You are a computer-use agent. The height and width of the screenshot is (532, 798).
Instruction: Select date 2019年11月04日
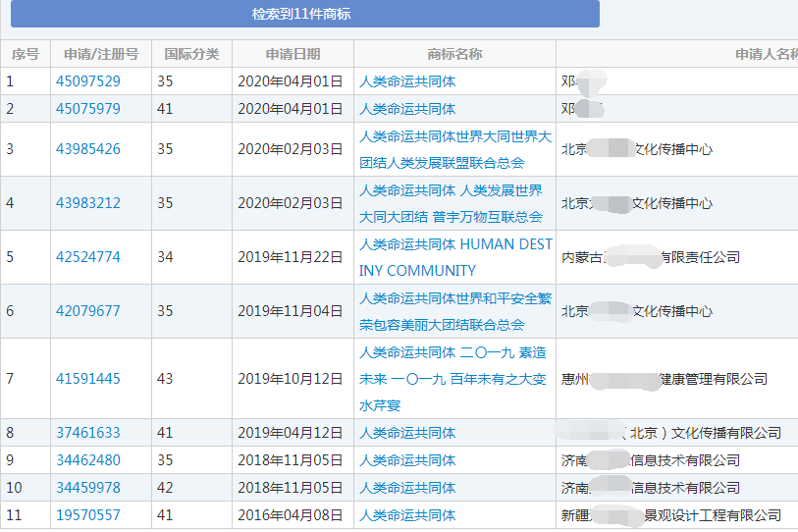pyautogui.click(x=291, y=311)
